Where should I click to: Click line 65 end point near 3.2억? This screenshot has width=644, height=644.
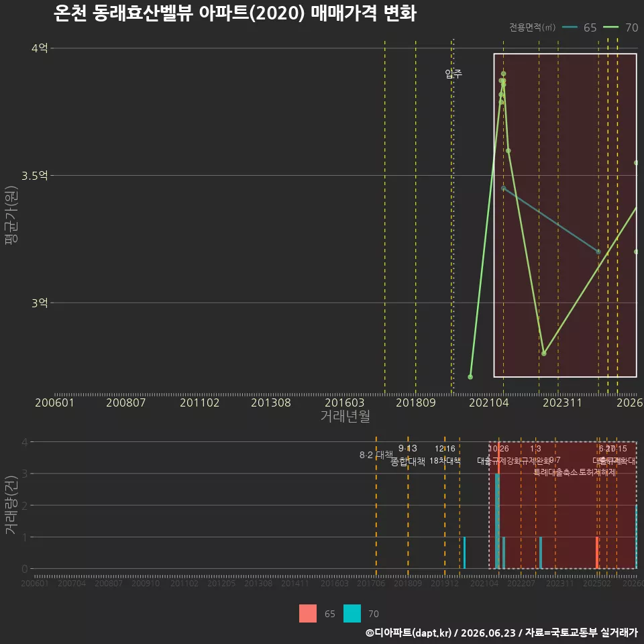point(598,252)
